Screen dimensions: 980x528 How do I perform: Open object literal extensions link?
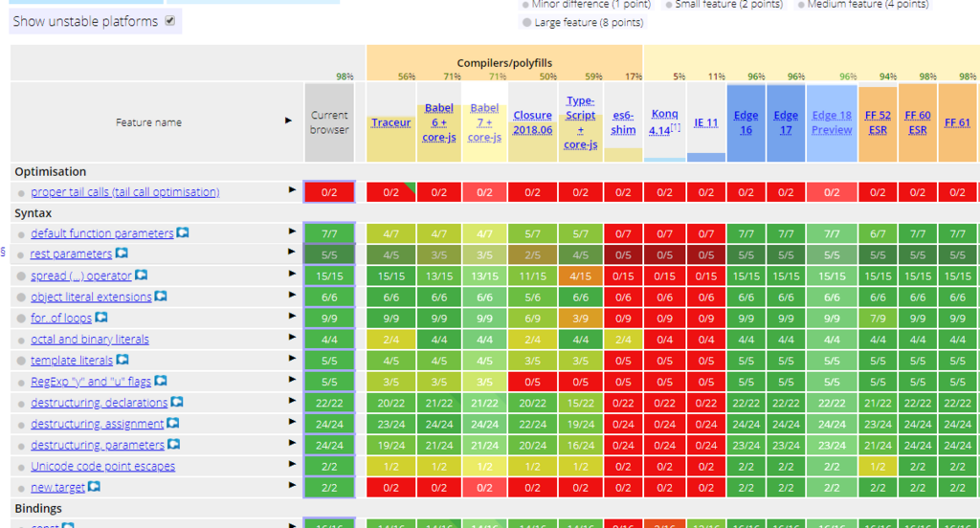click(x=91, y=297)
